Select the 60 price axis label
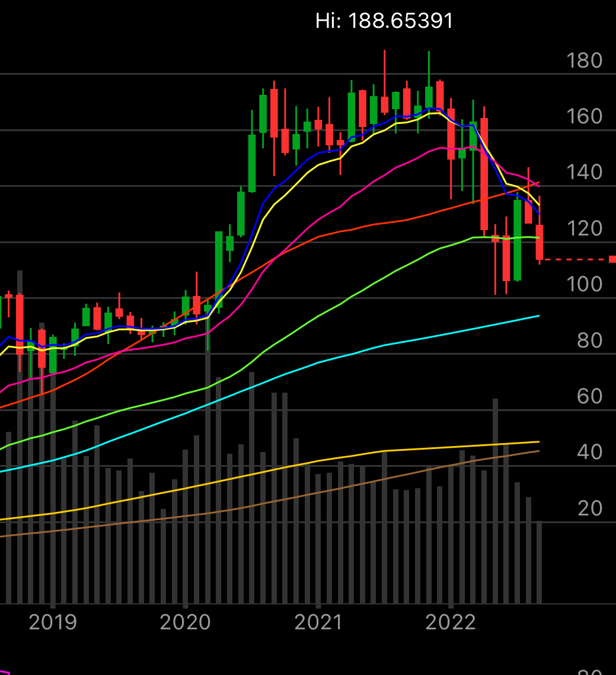This screenshot has height=675, width=616. tap(589, 396)
